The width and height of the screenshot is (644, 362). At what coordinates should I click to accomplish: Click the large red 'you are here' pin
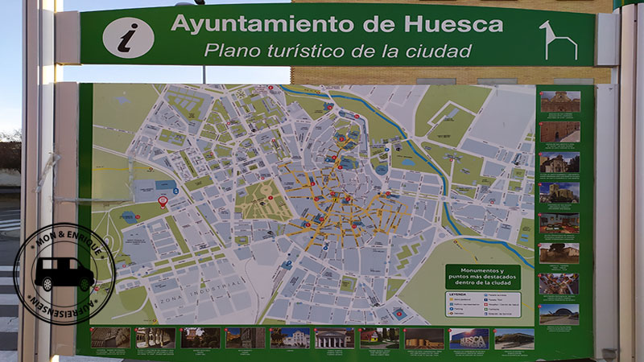pos(163,202)
